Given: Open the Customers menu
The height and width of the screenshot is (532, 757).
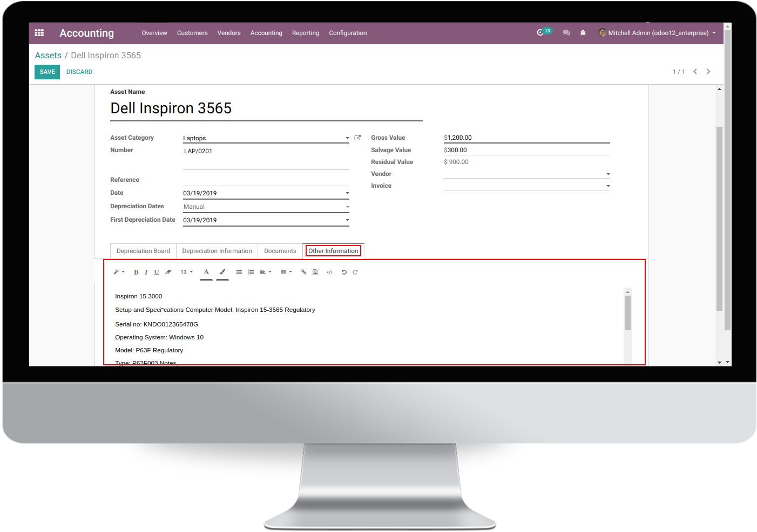Looking at the screenshot, I should point(192,33).
